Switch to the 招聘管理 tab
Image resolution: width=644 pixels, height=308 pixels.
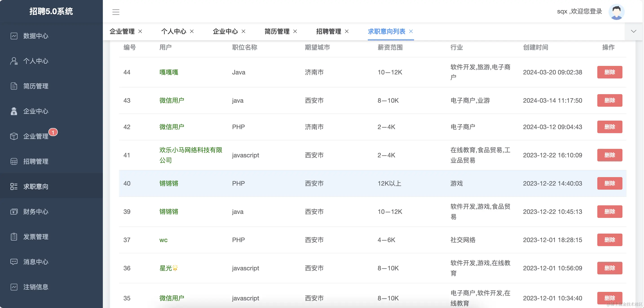coord(329,31)
